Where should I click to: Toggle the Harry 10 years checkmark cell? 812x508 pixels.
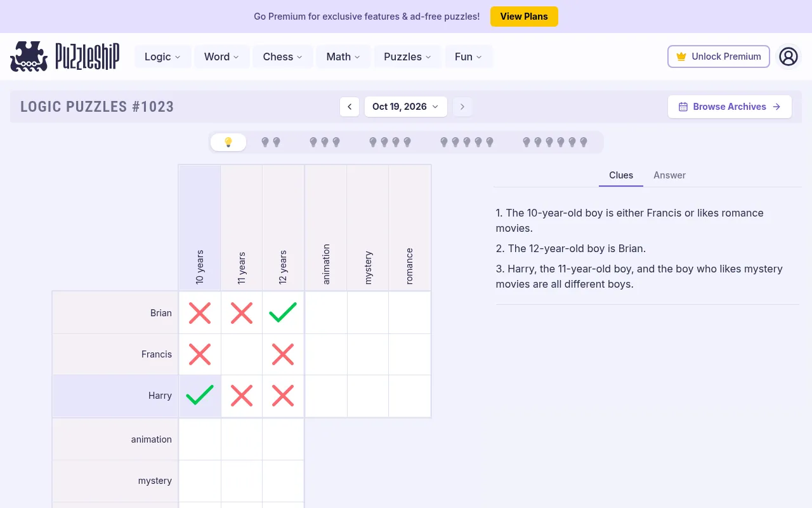[x=200, y=396]
